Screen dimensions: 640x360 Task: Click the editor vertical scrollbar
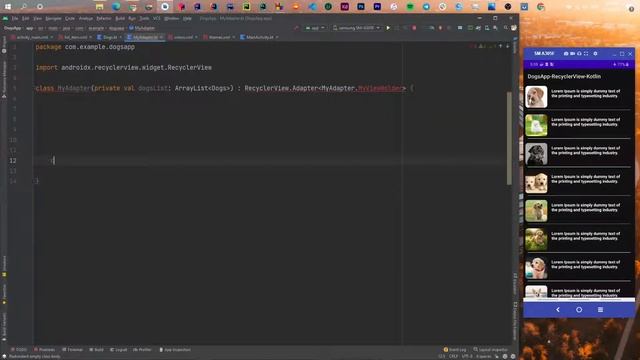tap(509, 138)
